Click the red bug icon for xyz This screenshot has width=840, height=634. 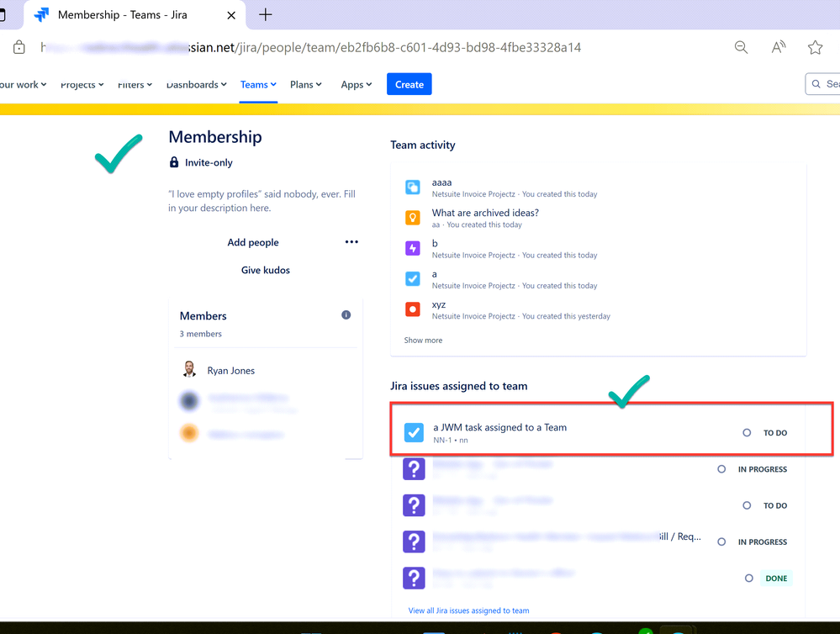pyautogui.click(x=413, y=309)
